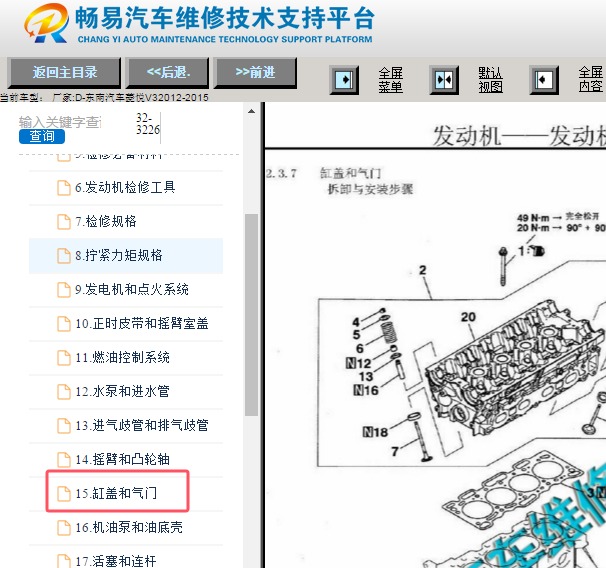The width and height of the screenshot is (606, 568).
Task: Open 11.燃油控制系统 entry
Action: [126, 357]
